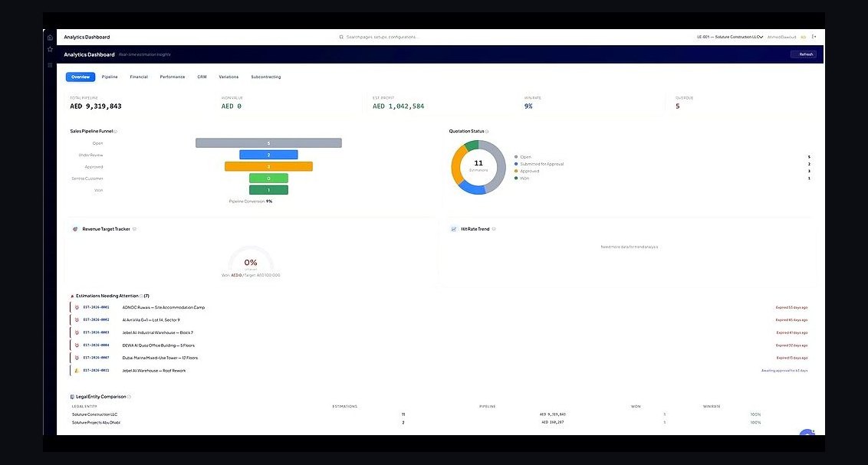The width and height of the screenshot is (868, 465).
Task: Switch to the Variations tab
Action: 229,77
